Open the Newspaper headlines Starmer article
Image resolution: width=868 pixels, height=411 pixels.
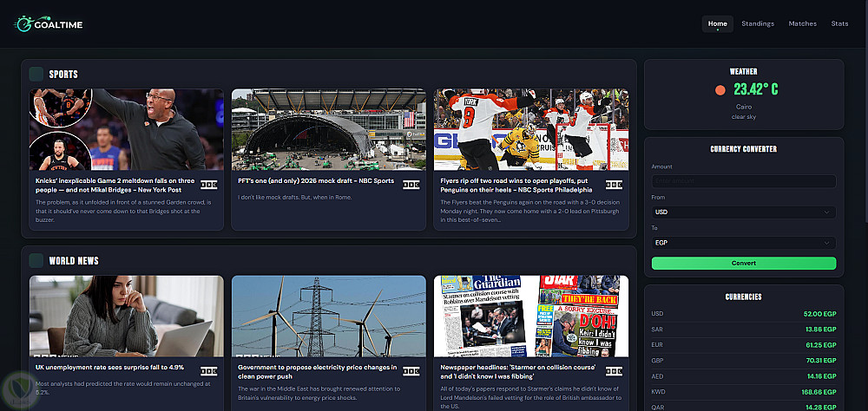[517, 372]
